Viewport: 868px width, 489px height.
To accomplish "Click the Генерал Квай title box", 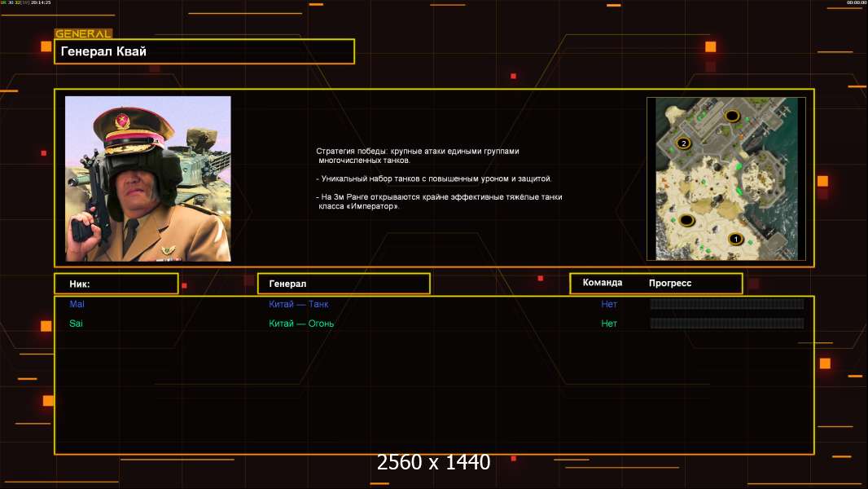I will (204, 51).
